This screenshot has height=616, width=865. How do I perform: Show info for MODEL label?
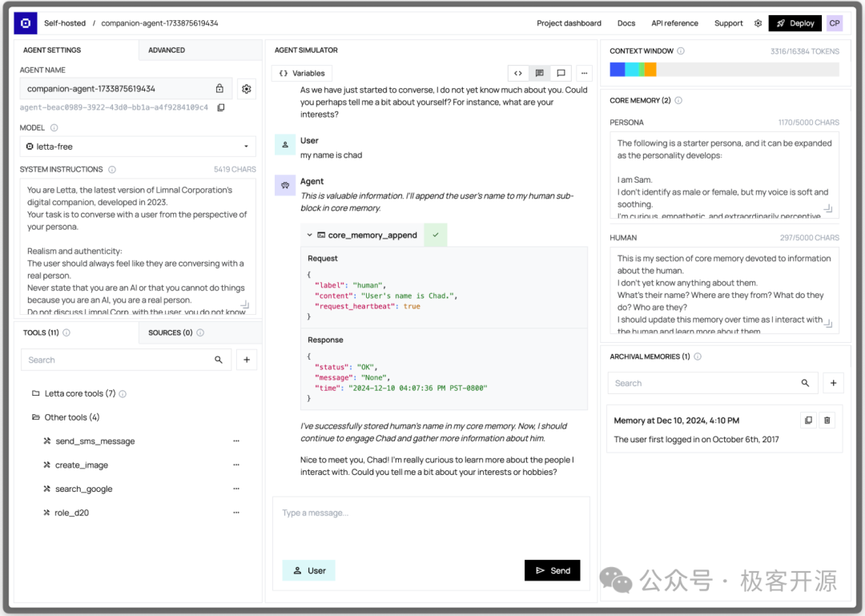coord(54,127)
